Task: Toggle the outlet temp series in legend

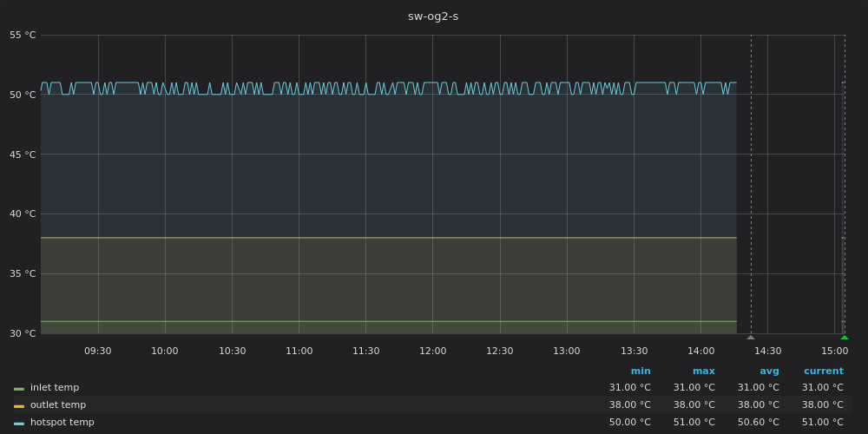Action: pyautogui.click(x=58, y=405)
